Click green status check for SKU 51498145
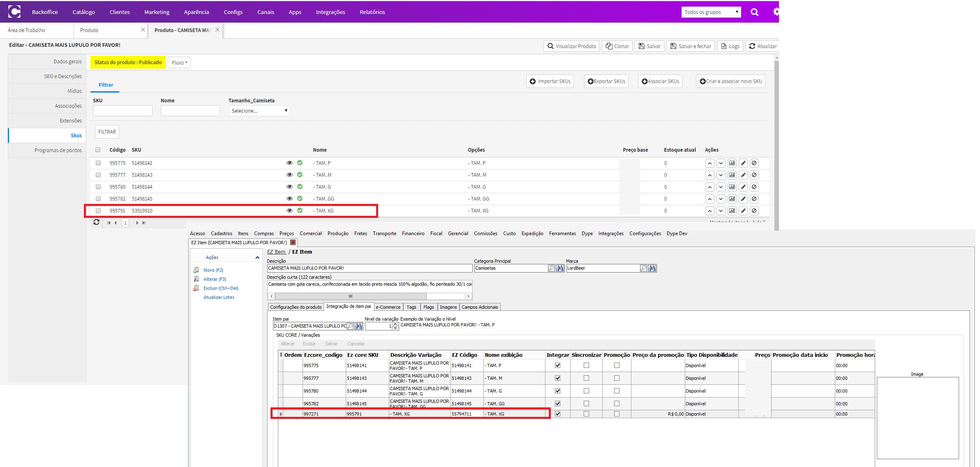Screen dimensions: 980x467 [x=300, y=199]
